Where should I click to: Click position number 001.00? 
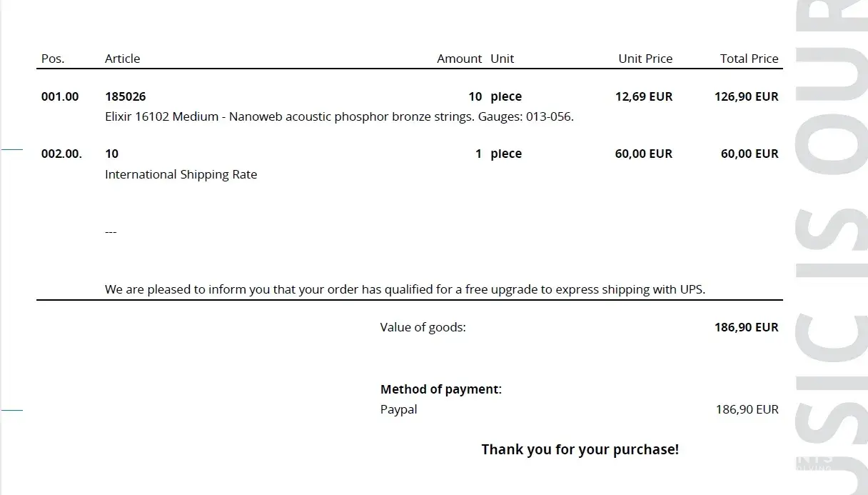click(60, 96)
